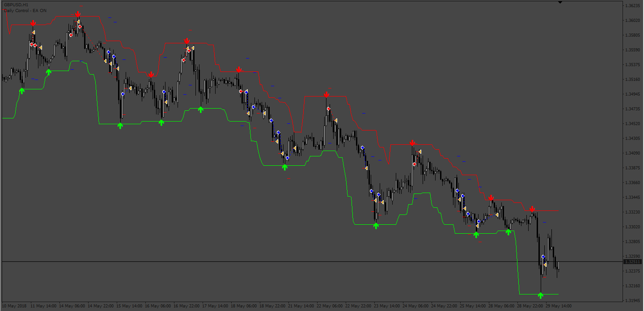Click price label 1.32375

[633, 271]
